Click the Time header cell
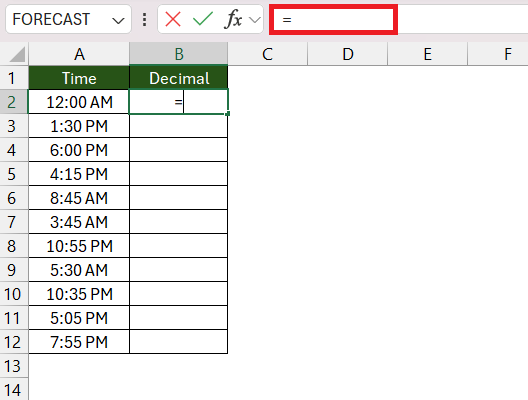This screenshot has width=528, height=400. tap(79, 78)
